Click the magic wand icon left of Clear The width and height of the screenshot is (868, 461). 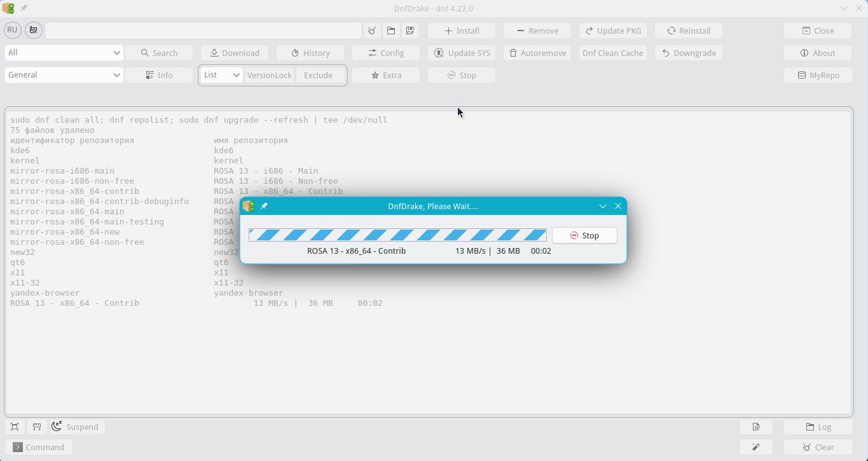click(x=756, y=447)
